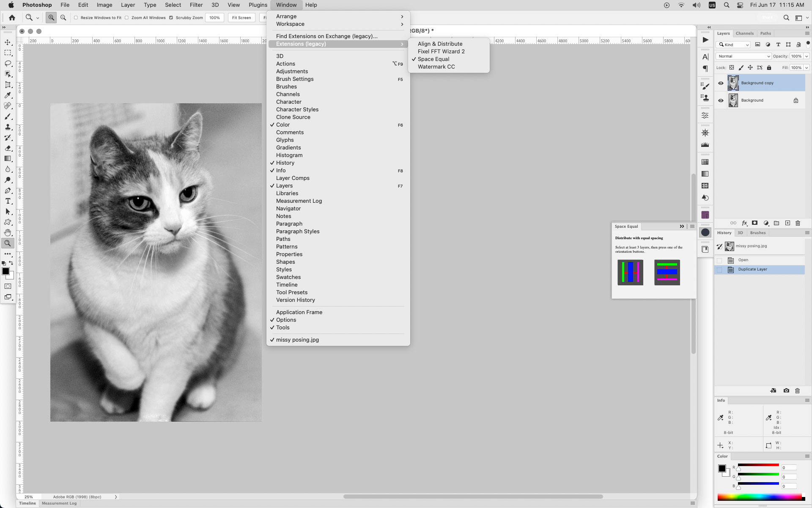Enable the Resize Windows to Fit checkbox
Screen dimensions: 812x508
76,17
